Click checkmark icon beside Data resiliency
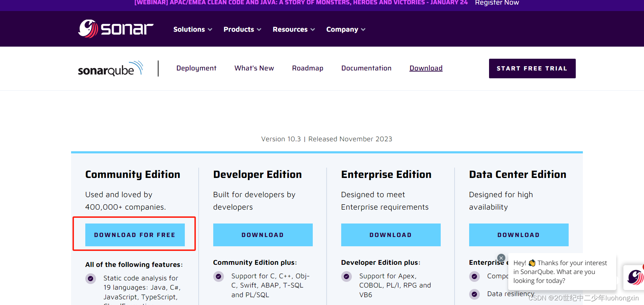 (474, 294)
